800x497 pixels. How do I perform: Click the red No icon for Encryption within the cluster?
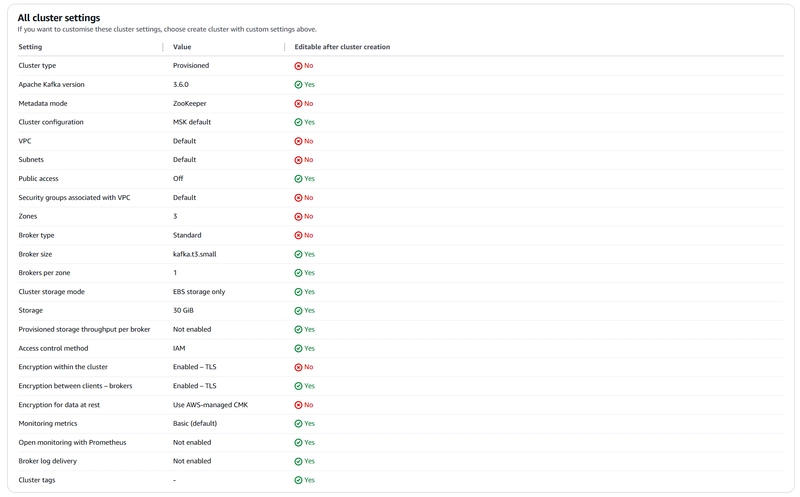pos(298,367)
